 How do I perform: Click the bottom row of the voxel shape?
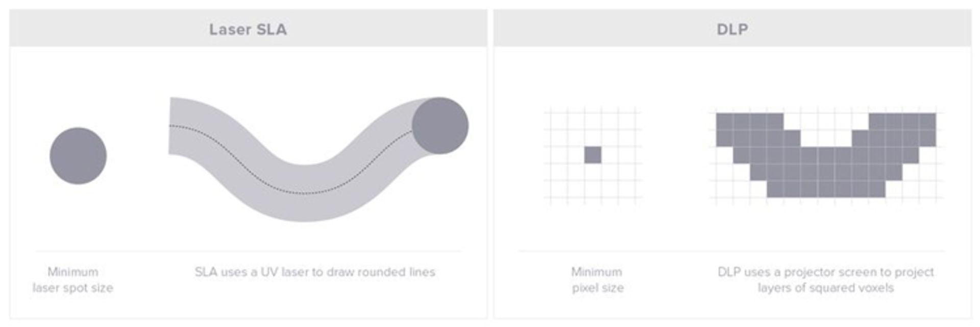click(x=826, y=189)
